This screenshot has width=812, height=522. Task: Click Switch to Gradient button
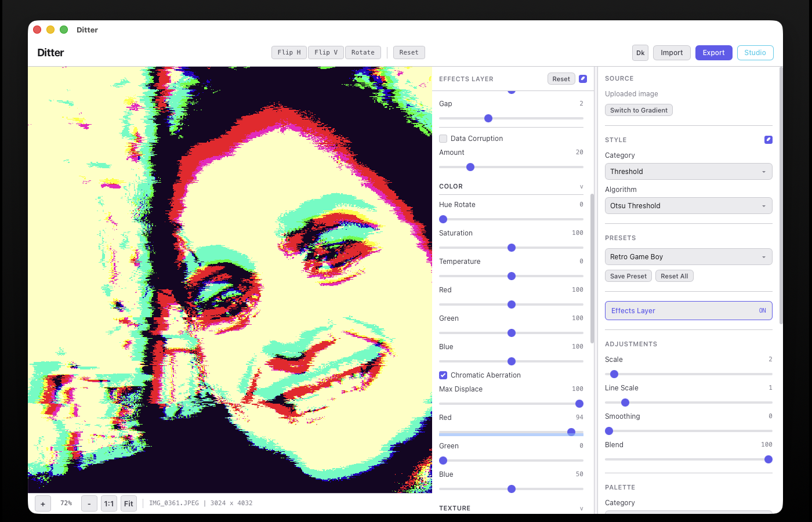click(x=639, y=110)
